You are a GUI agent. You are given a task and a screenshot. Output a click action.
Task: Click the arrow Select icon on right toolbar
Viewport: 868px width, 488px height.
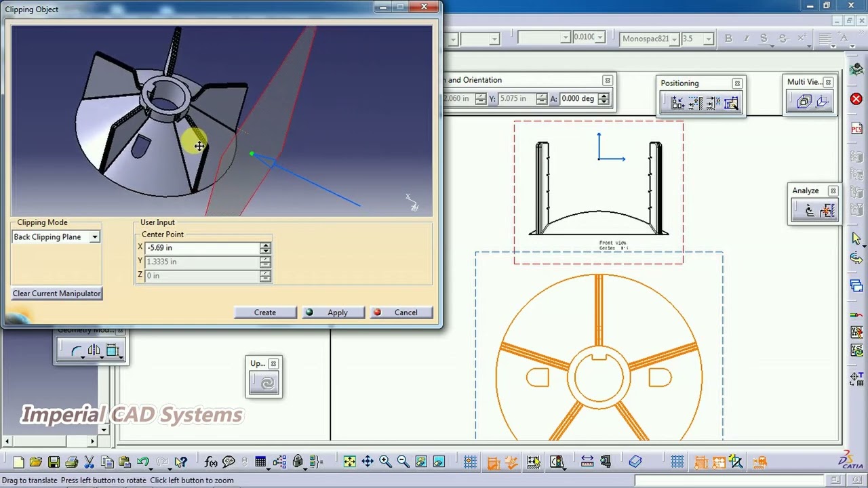(x=856, y=238)
